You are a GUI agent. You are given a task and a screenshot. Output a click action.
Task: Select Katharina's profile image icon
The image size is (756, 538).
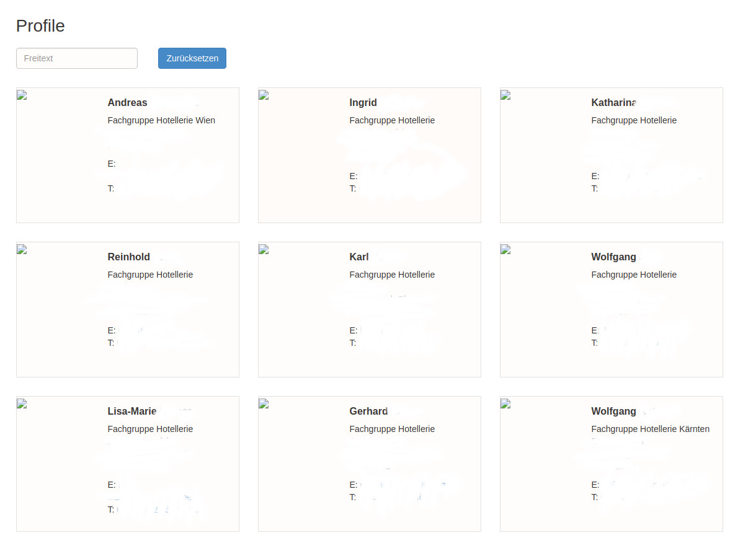point(505,95)
